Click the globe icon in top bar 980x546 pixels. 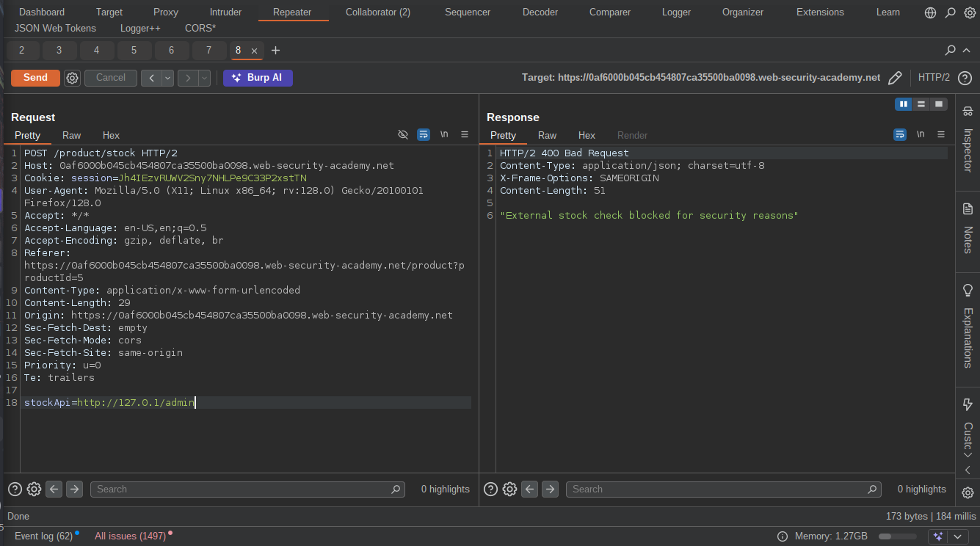(x=930, y=12)
